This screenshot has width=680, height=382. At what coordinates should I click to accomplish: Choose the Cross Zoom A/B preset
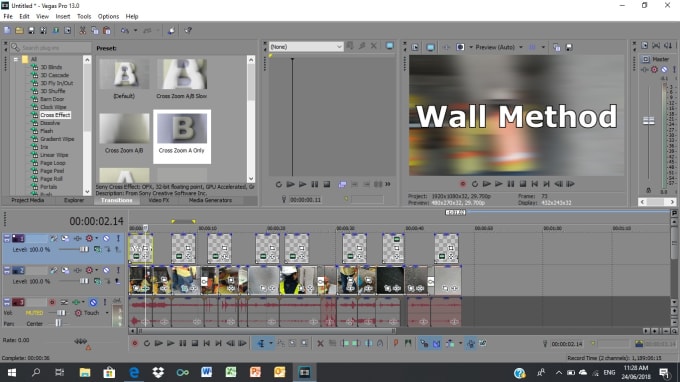pos(124,134)
